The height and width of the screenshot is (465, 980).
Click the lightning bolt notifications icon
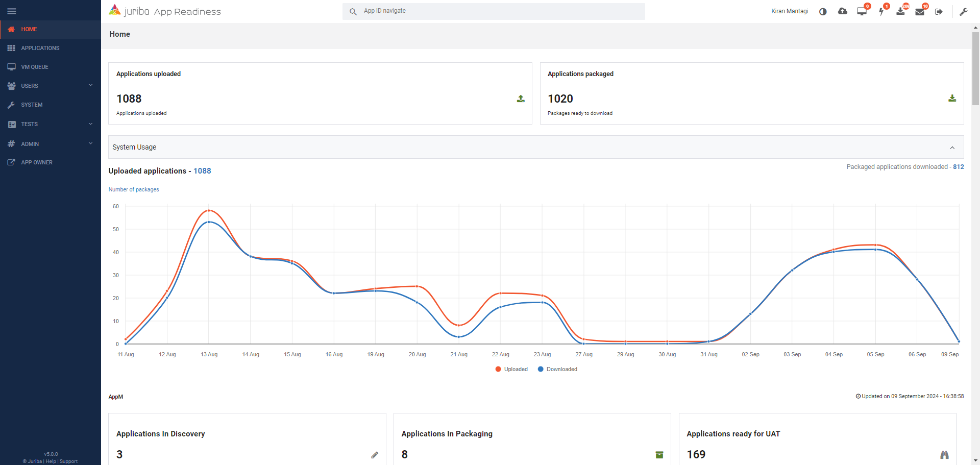881,12
